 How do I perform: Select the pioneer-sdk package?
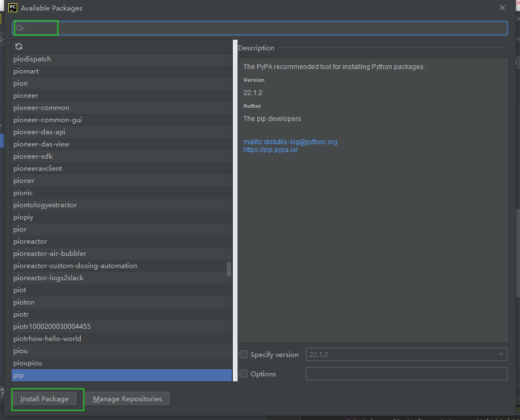pyautogui.click(x=122, y=156)
